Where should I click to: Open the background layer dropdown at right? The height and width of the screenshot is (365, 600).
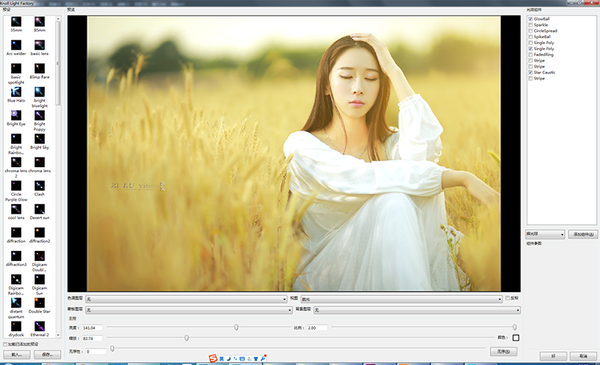pos(417,310)
